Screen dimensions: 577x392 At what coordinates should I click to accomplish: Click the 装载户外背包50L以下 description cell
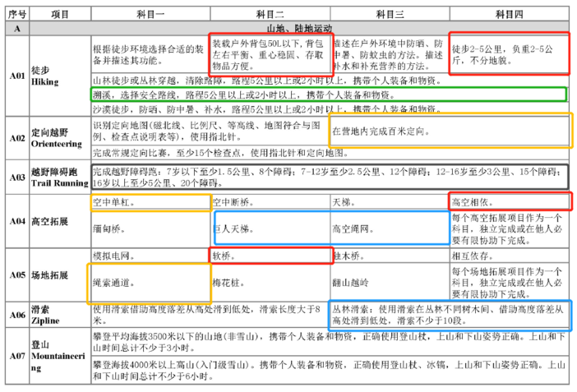[270, 53]
